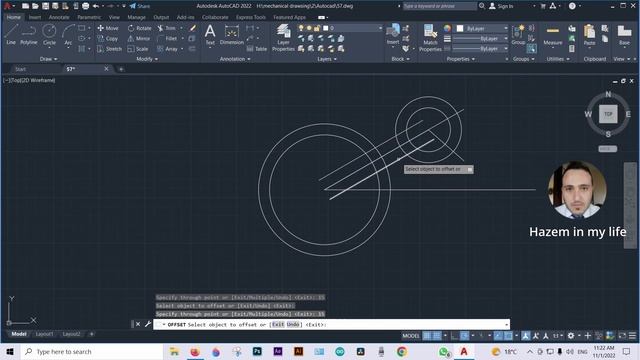Click the Move tool
Screen dimensions: 640x360
point(108,28)
